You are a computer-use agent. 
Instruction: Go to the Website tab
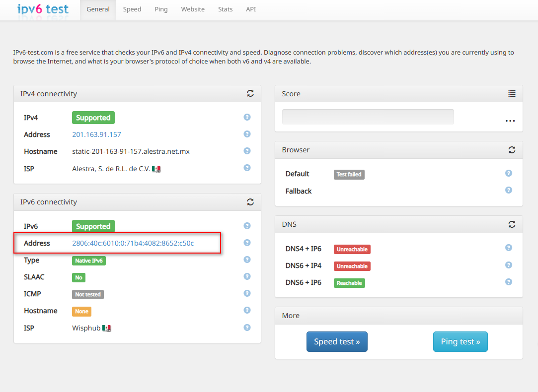[193, 9]
